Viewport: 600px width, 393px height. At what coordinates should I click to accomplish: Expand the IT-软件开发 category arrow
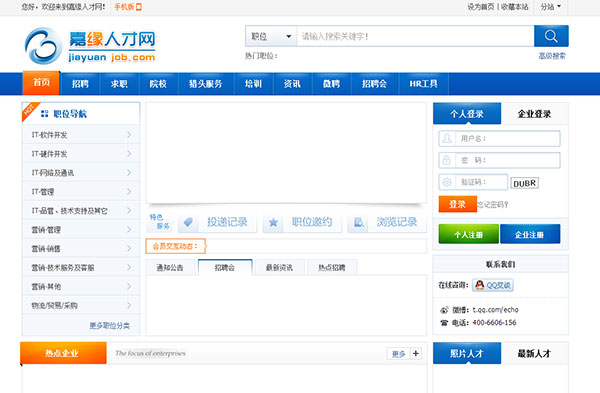click(129, 135)
